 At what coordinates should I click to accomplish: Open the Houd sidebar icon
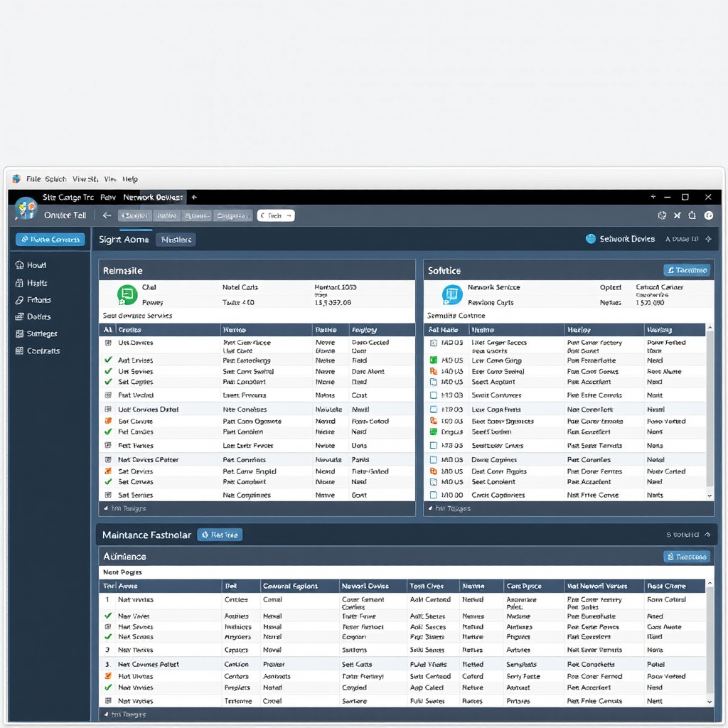19,265
